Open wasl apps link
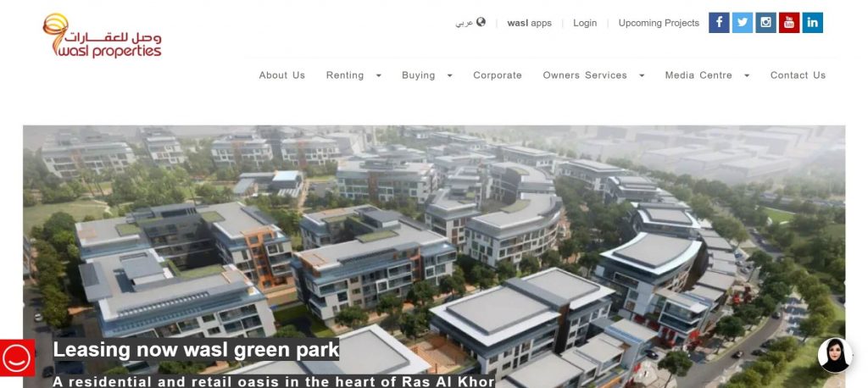 coord(529,23)
